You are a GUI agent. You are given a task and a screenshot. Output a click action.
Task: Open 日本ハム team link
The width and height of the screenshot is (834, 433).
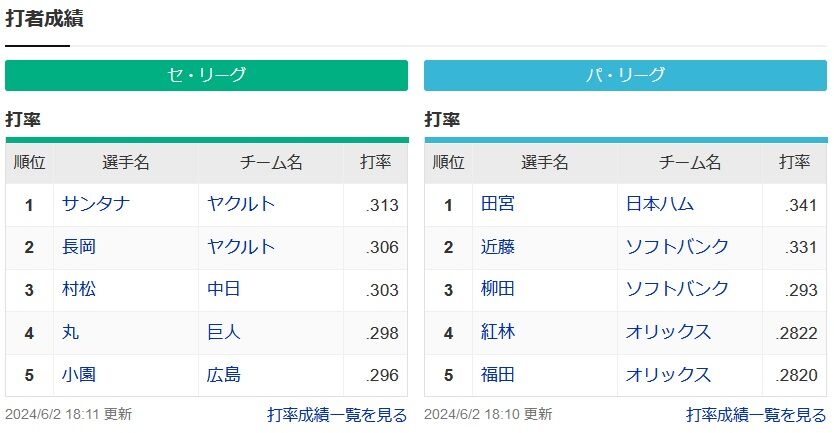660,205
